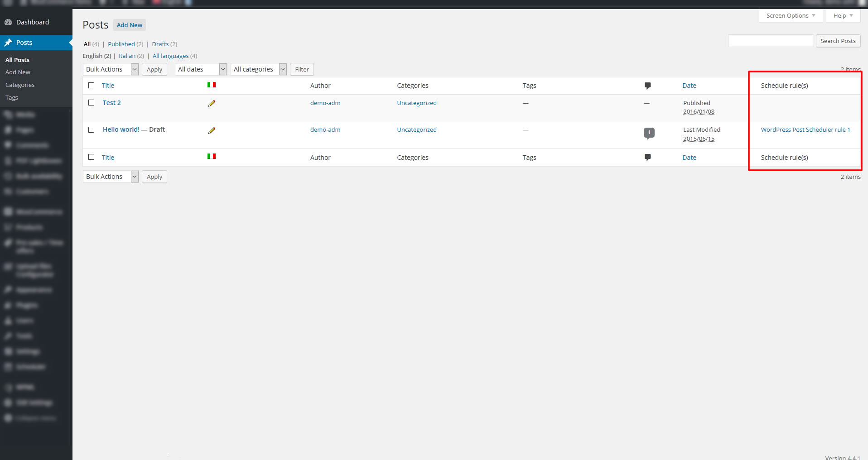Open the top Bulk Actions dropdown
This screenshot has height=460, width=868.
(x=111, y=69)
